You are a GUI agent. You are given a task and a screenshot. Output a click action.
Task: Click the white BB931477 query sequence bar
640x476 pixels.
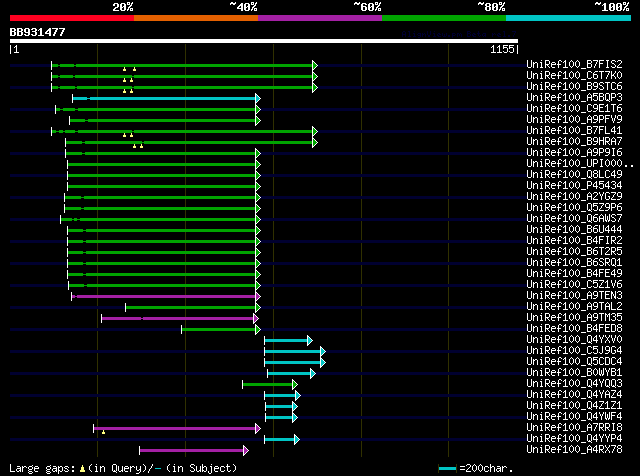point(264,41)
